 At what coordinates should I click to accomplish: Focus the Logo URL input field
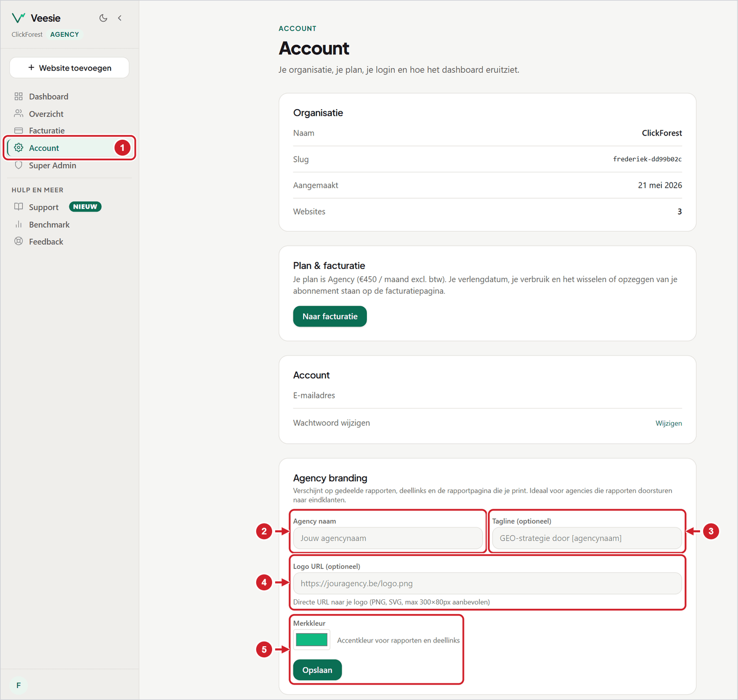(x=488, y=584)
